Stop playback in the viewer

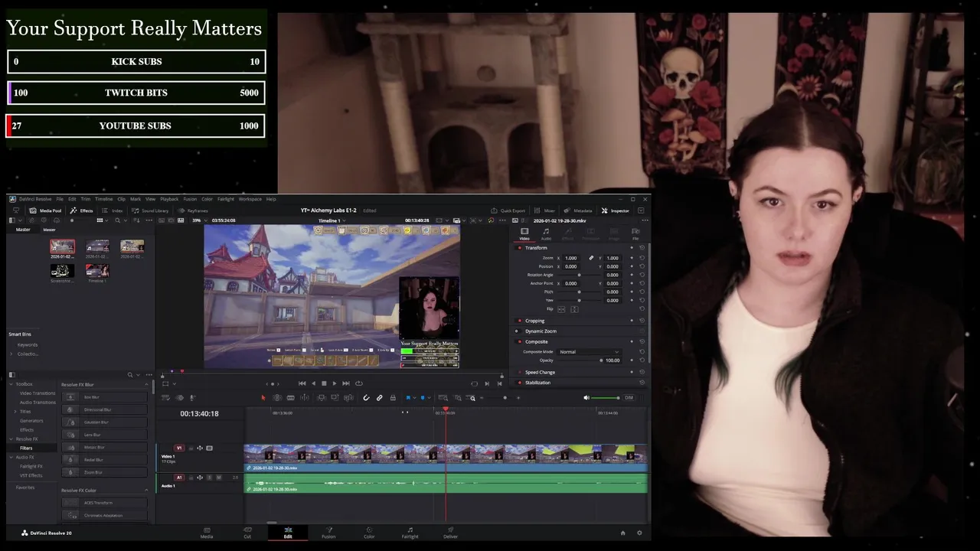pyautogui.click(x=324, y=383)
